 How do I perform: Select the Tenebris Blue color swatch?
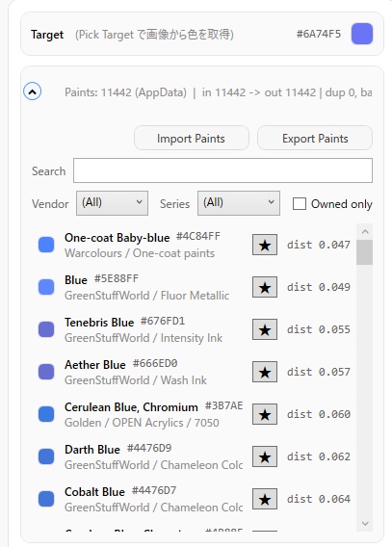46,329
